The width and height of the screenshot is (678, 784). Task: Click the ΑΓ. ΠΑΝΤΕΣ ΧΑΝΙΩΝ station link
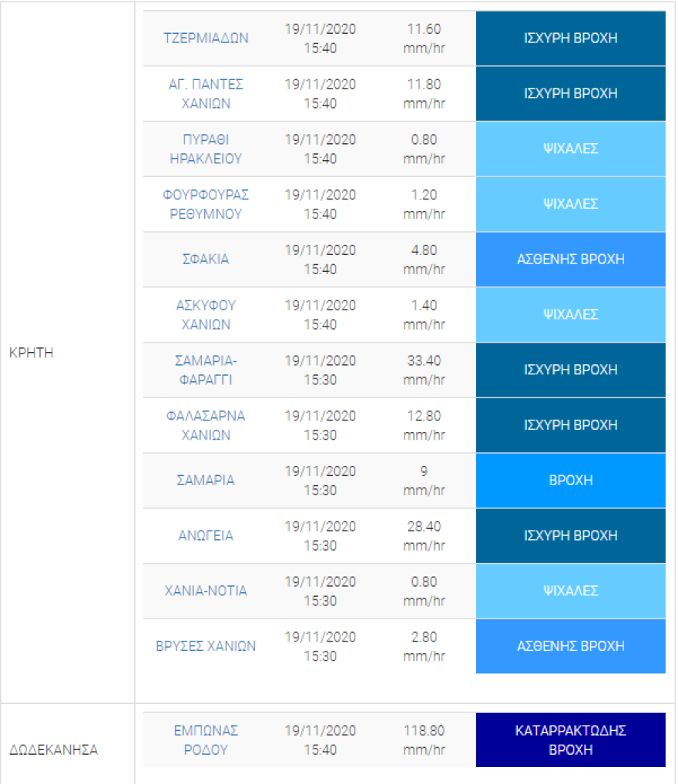[x=206, y=93]
